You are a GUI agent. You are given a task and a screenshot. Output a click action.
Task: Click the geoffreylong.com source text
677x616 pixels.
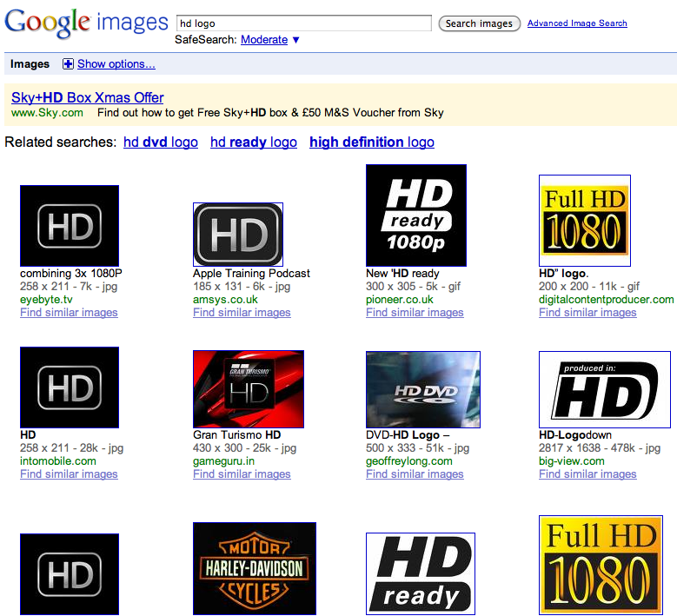[409, 461]
